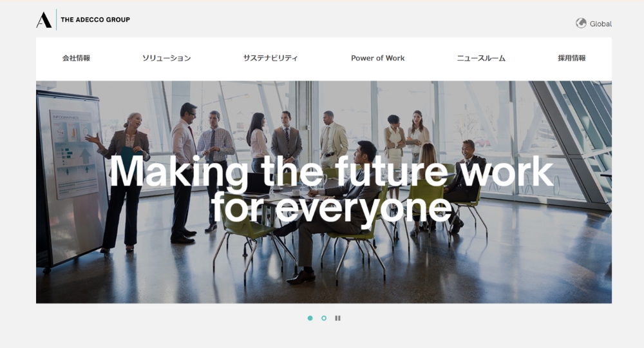Click the 'Making the future work' headline
Screen dimensions: 644x348
pyautogui.click(x=332, y=171)
